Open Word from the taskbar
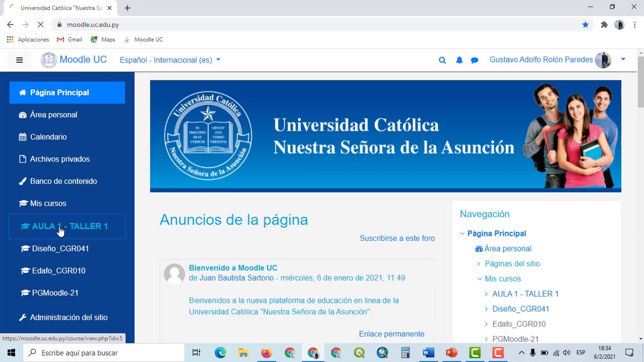Viewport: 644px width, 362px height. [x=429, y=353]
